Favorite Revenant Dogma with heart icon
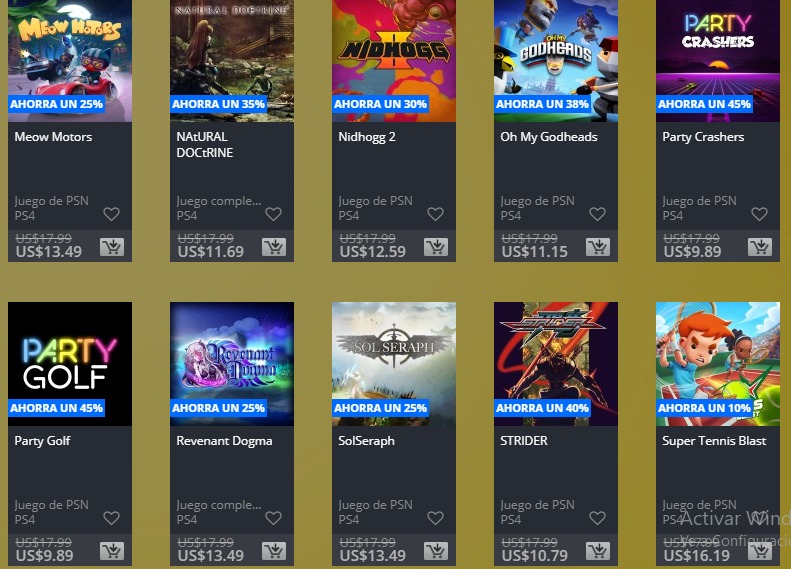The image size is (791, 569). point(273,518)
